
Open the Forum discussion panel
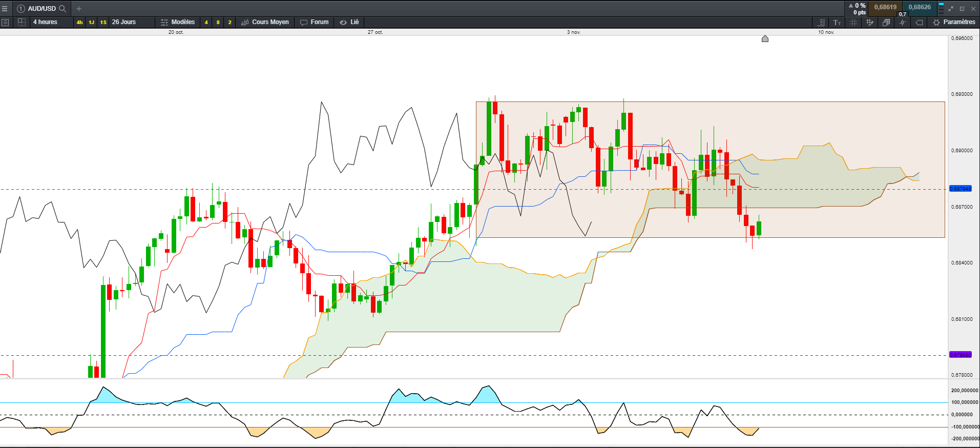point(315,22)
